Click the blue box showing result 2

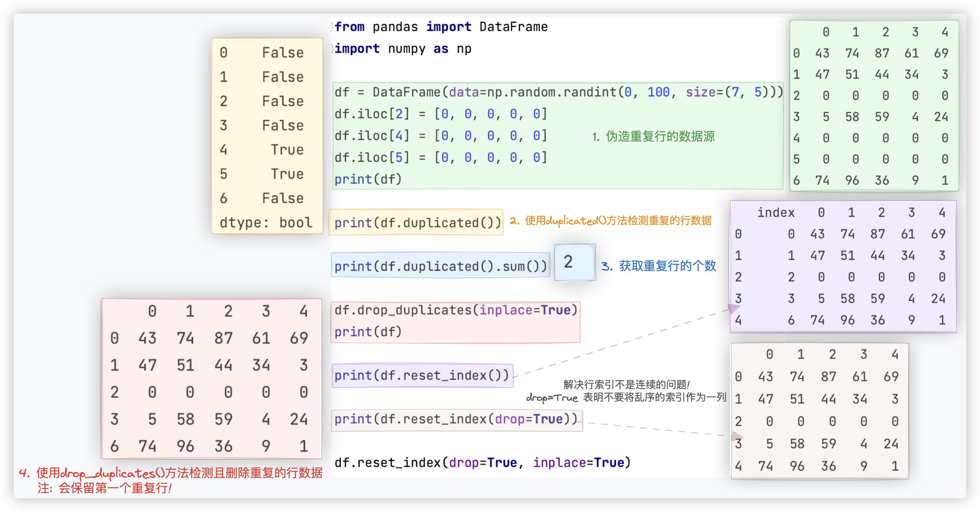tap(574, 262)
